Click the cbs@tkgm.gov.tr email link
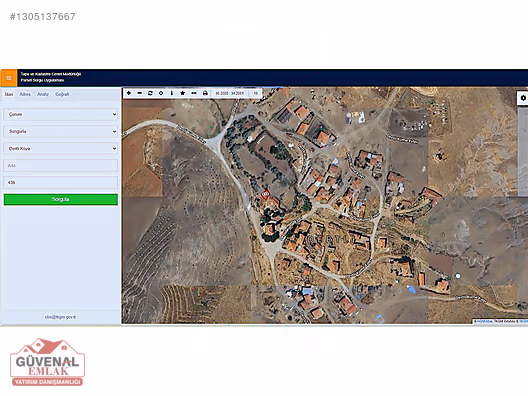 (61, 317)
